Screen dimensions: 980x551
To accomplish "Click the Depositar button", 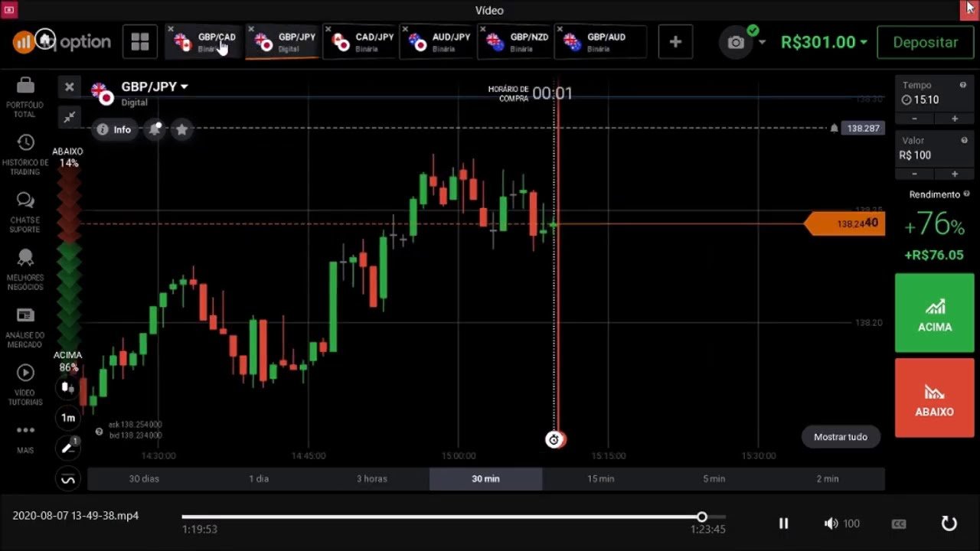I will coord(925,42).
